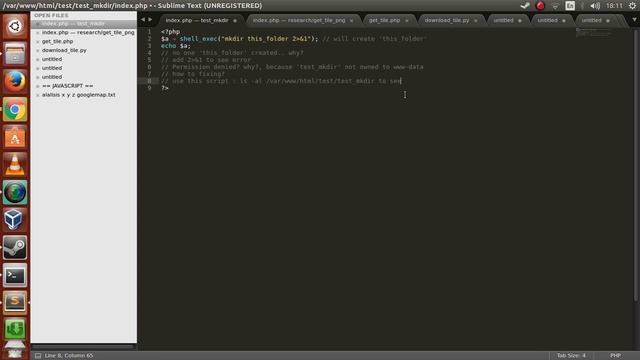Click the red circular tray indicator
Viewport: 640px width, 360px height.
540,6
